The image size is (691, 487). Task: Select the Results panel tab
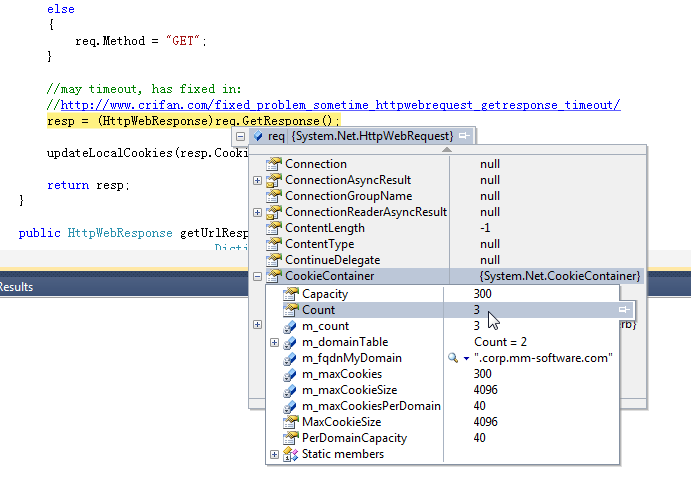tap(16, 287)
